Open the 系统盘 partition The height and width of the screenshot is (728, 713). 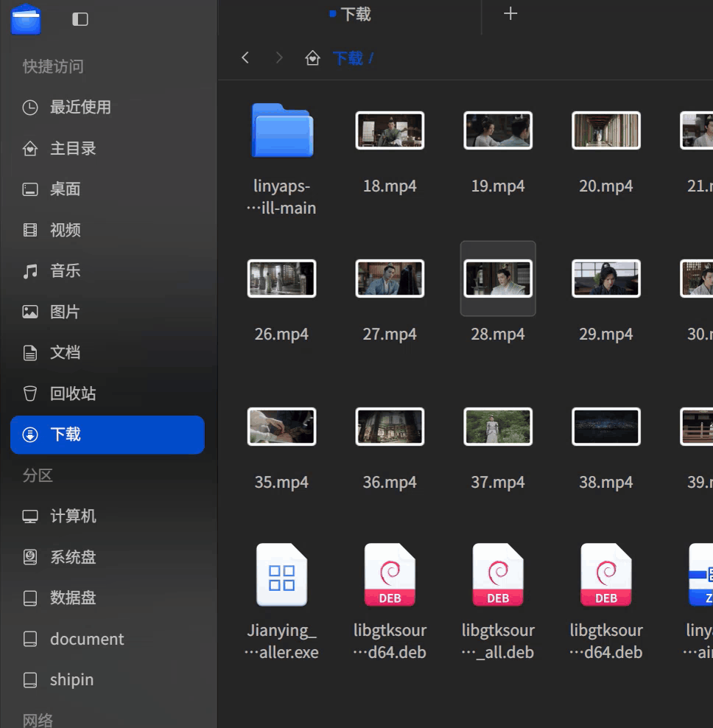(x=72, y=557)
